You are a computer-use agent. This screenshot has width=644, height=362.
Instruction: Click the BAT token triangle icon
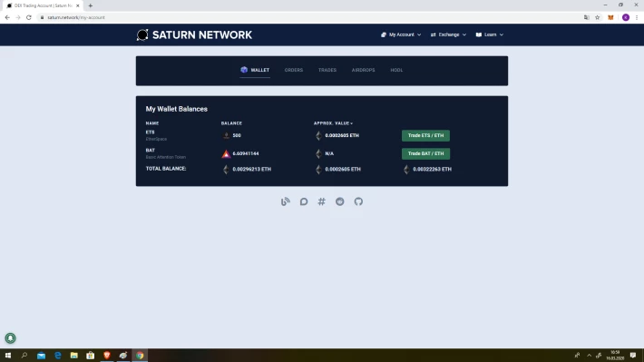(x=226, y=153)
